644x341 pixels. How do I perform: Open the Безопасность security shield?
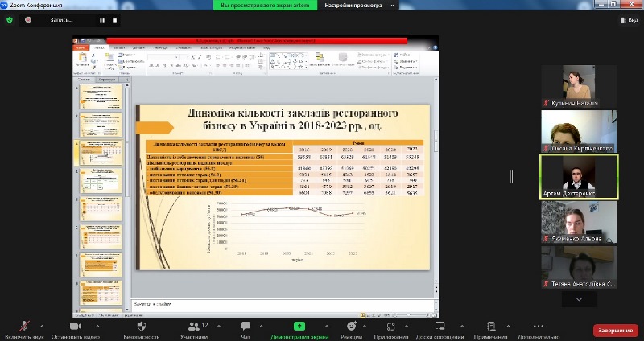[x=141, y=327]
